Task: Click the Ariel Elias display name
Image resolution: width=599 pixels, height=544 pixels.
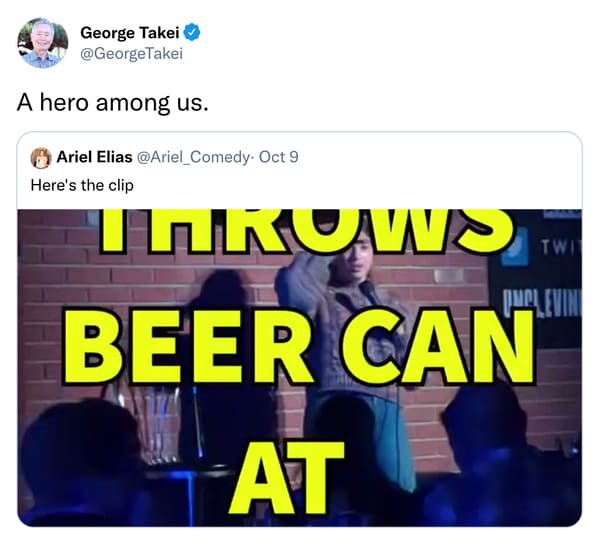Action: pyautogui.click(x=94, y=157)
